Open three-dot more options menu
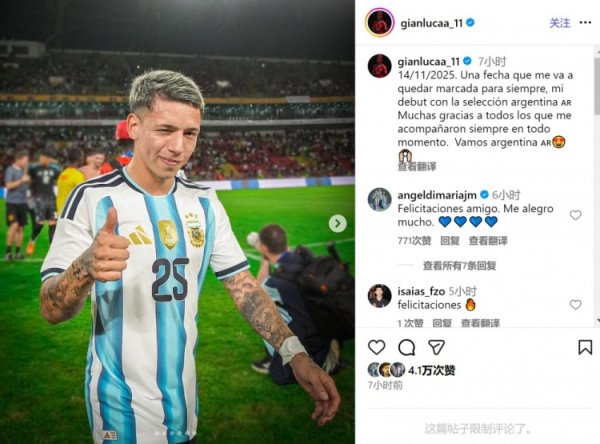The image size is (600, 444). [585, 23]
